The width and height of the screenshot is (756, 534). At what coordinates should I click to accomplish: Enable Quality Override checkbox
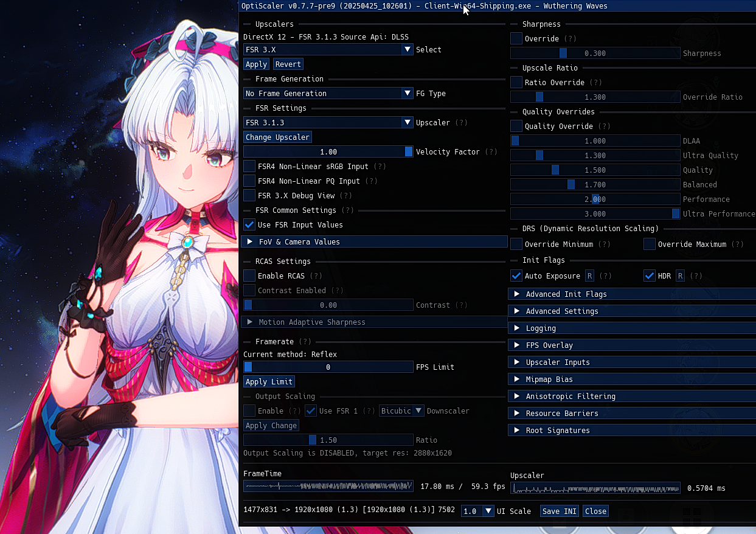tap(516, 126)
